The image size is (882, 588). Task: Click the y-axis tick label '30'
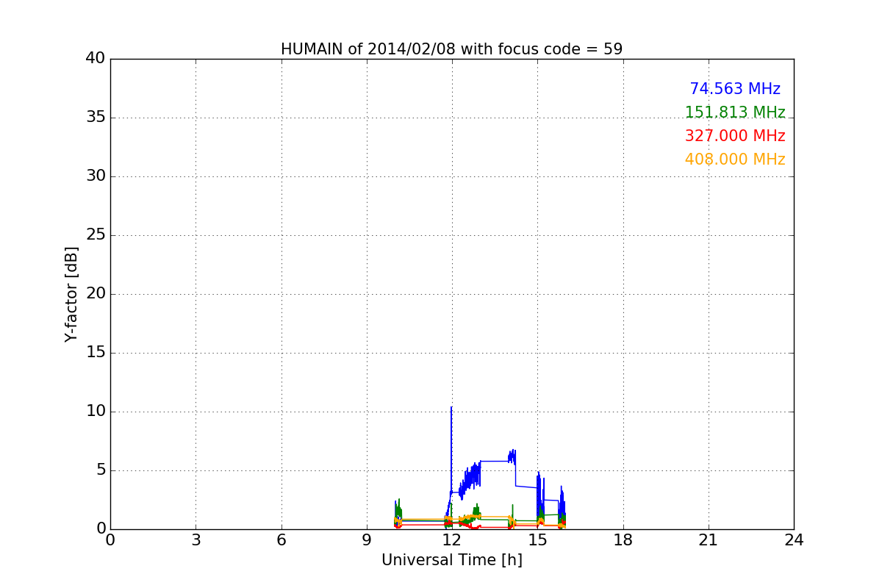point(96,176)
